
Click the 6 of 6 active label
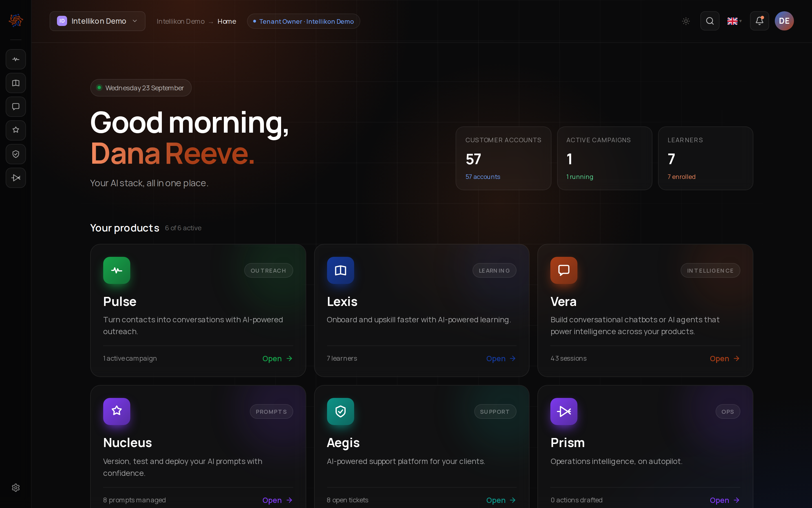183,228
